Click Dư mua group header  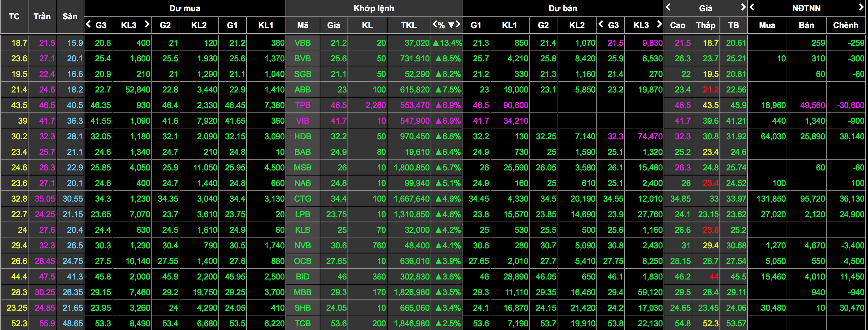(185, 8)
